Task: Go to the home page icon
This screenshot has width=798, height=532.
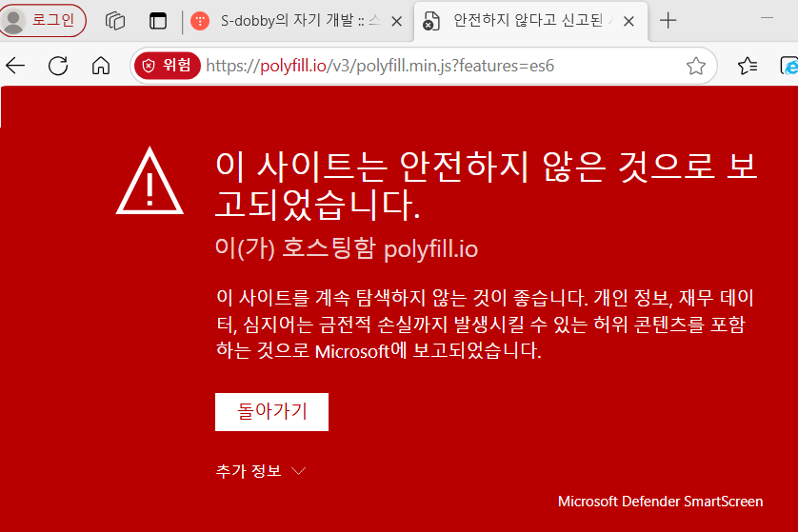Action: pyautogui.click(x=101, y=66)
